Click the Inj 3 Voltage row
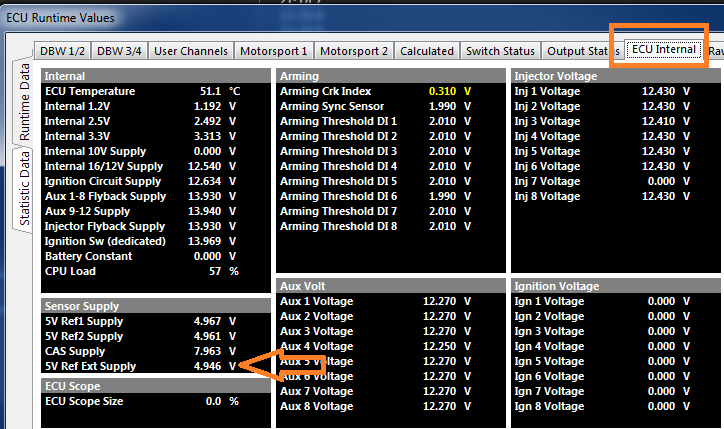 [616, 121]
